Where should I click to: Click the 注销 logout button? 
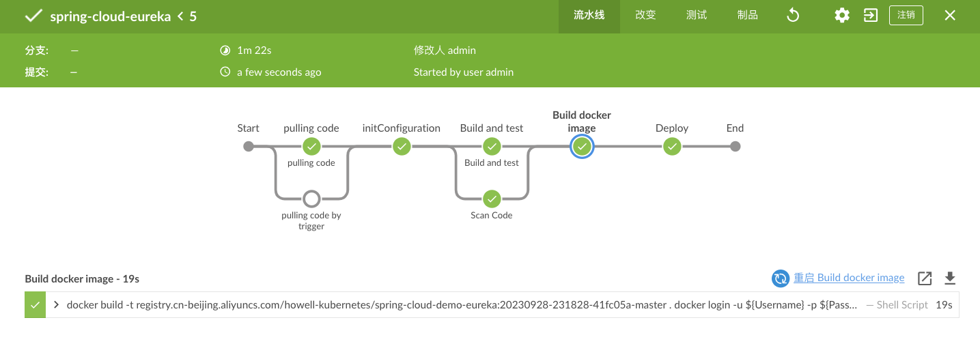pos(906,16)
